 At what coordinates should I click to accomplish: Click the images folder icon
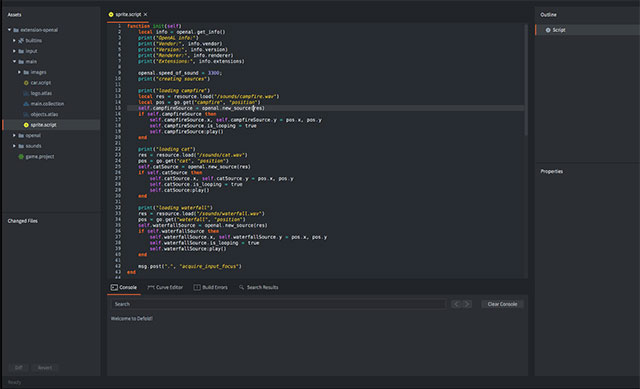pos(26,72)
